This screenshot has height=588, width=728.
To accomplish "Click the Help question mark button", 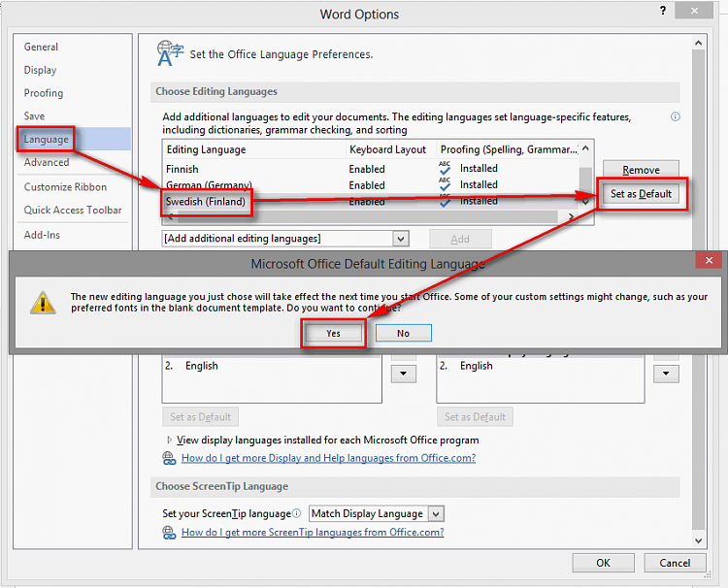I will tap(663, 11).
